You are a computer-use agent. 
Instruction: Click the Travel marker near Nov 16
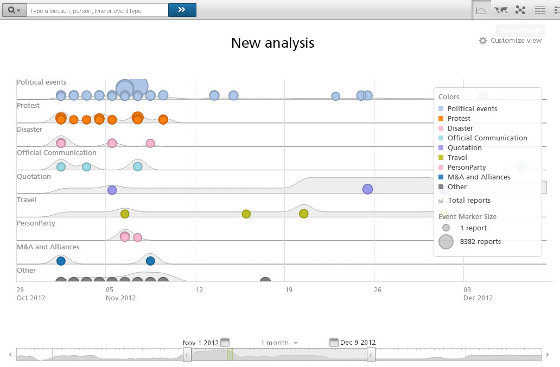[x=246, y=214]
